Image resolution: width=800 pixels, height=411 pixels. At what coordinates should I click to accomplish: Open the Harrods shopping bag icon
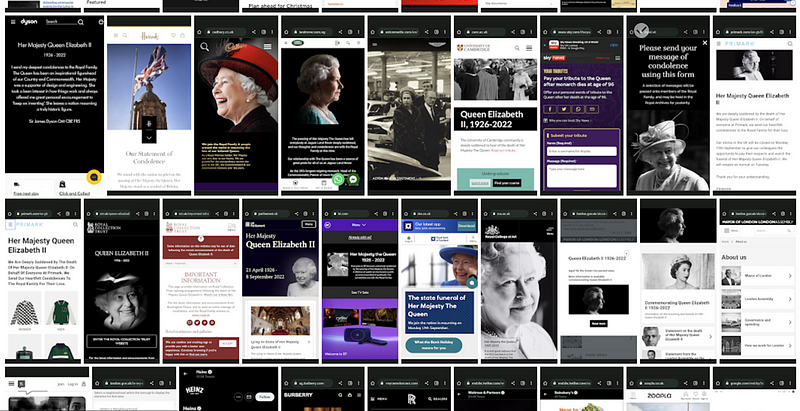183,36
